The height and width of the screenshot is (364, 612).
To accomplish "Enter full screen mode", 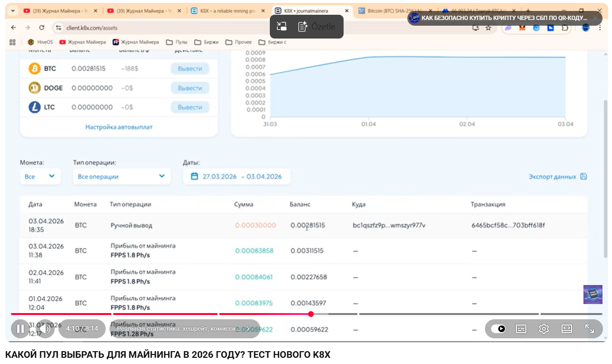I will point(590,329).
